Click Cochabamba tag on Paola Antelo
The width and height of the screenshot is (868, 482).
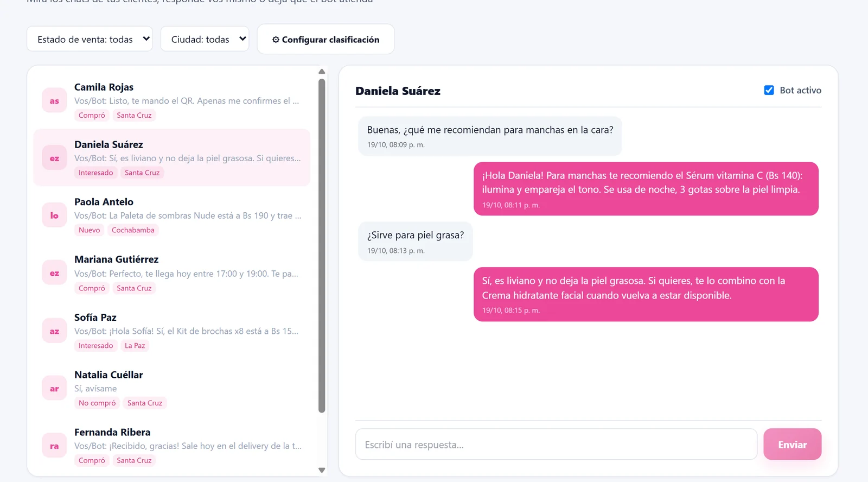tap(133, 230)
